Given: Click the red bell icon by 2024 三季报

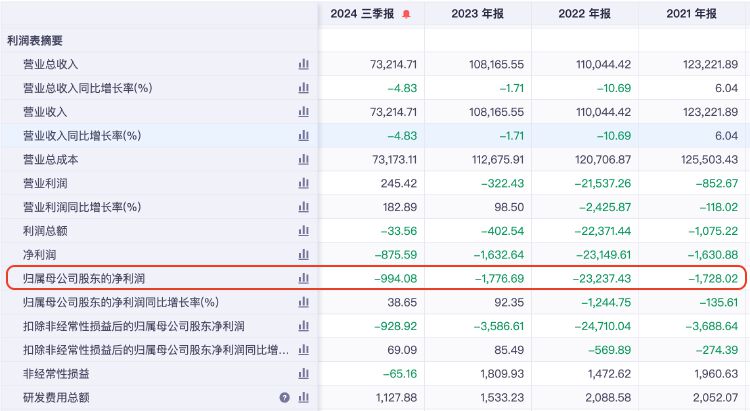Looking at the screenshot, I should tap(406, 14).
